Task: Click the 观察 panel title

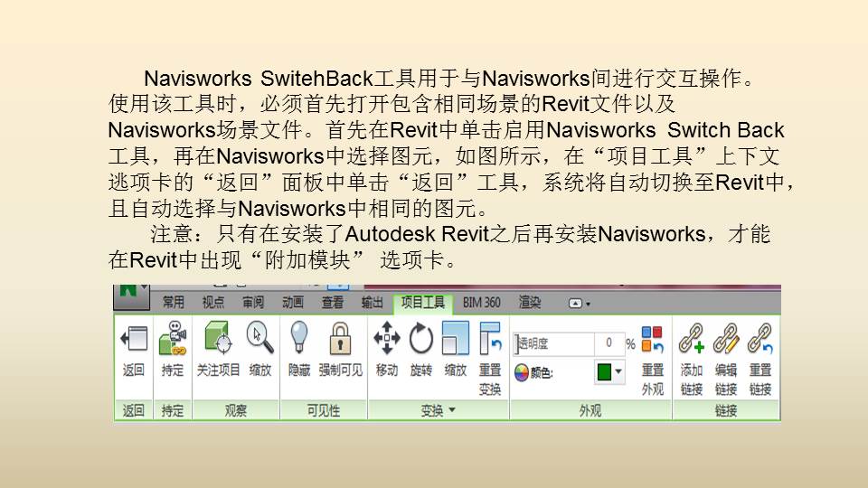Action: pos(236,410)
